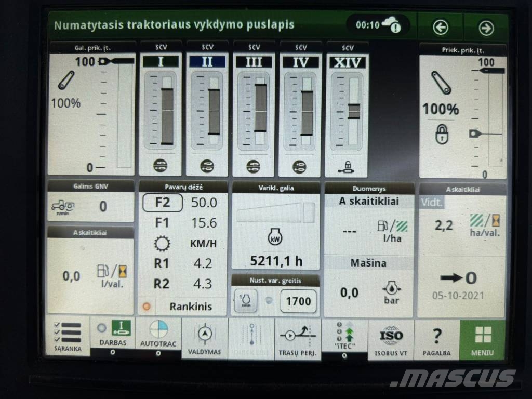The image size is (532, 399).
Task: Open the ŠARANKA shortcut list
Action: coord(68,336)
